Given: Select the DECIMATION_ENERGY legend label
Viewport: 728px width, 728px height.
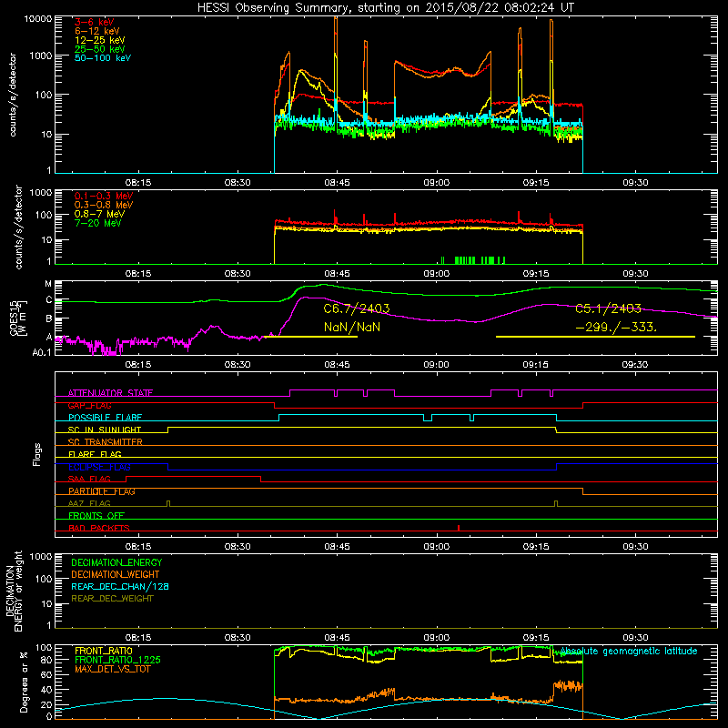Looking at the screenshot, I should [x=116, y=562].
